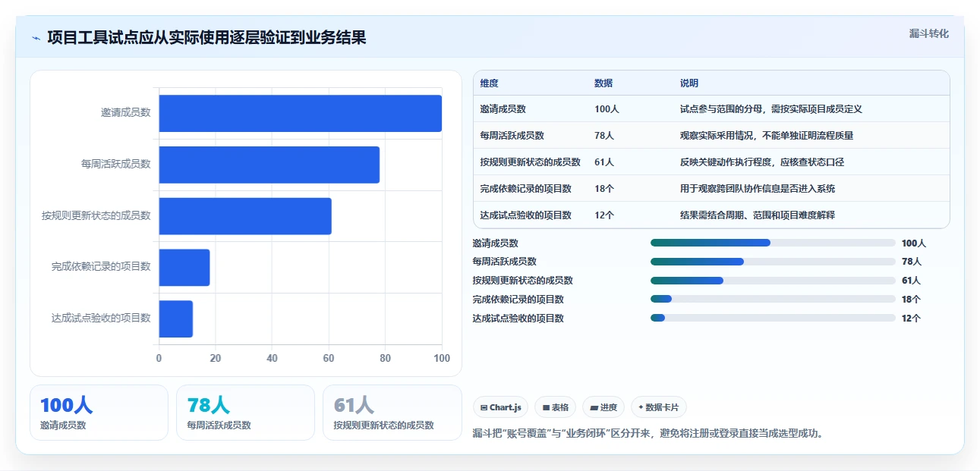Click the 进度 tag chip

[603, 407]
